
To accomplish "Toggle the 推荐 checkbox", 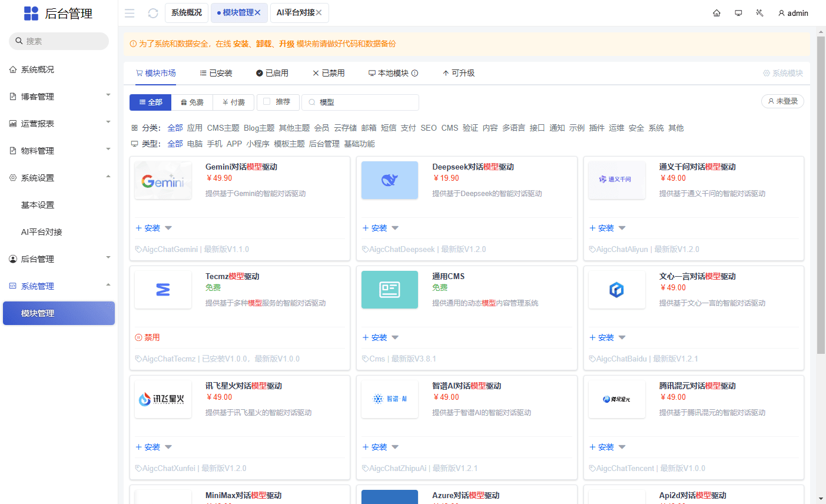I will (x=267, y=102).
